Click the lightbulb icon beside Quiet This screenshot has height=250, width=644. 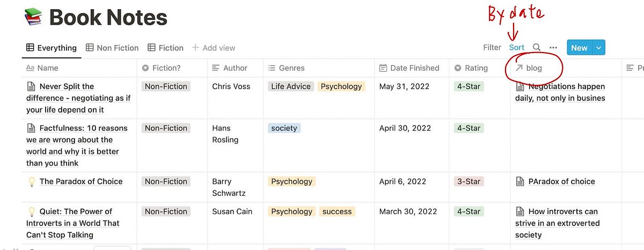(31, 211)
